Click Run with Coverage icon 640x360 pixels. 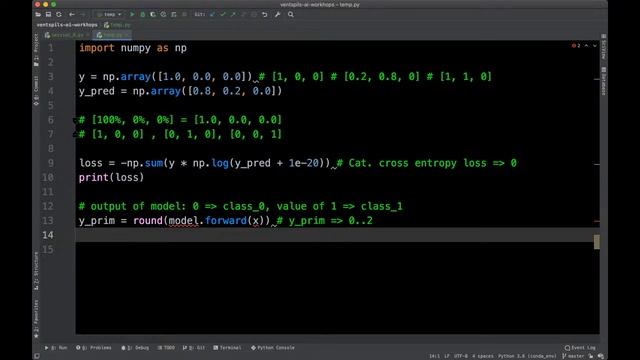(x=153, y=14)
